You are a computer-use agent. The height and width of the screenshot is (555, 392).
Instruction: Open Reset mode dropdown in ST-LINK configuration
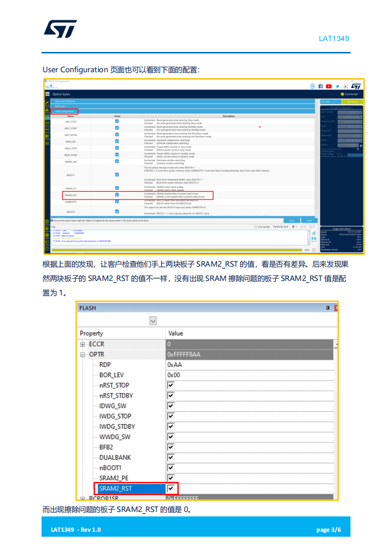(350, 136)
